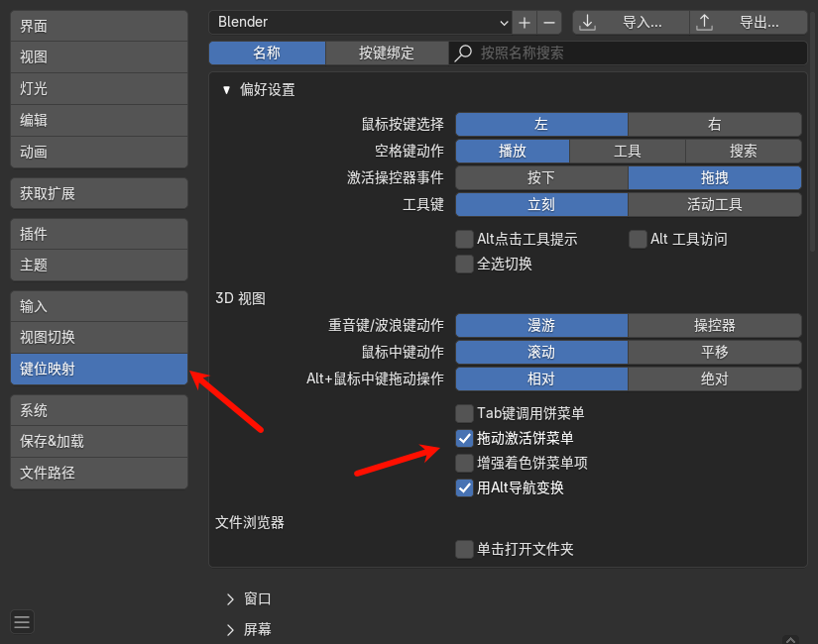The height and width of the screenshot is (644, 818).
Task: Switch to the 按键绑定 filter tab
Action: (x=387, y=54)
